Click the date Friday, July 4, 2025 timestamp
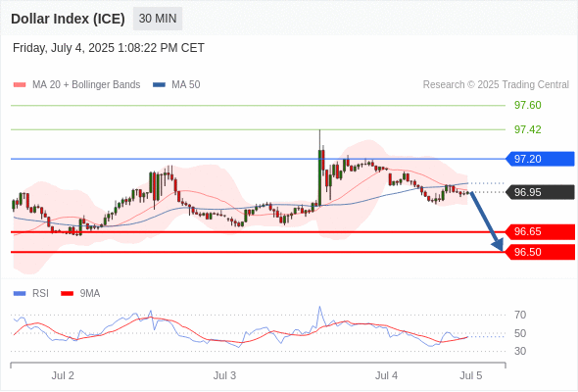The image size is (578, 392). pyautogui.click(x=109, y=48)
